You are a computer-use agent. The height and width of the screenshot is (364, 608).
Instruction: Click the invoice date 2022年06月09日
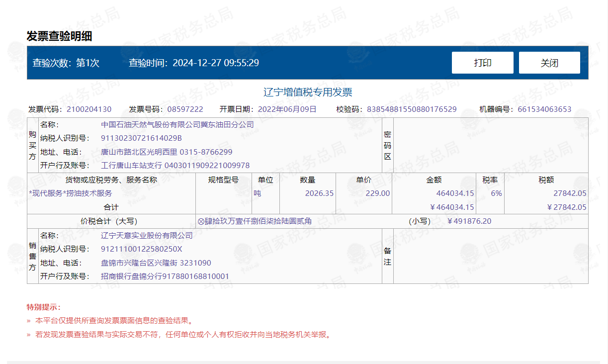(x=287, y=109)
